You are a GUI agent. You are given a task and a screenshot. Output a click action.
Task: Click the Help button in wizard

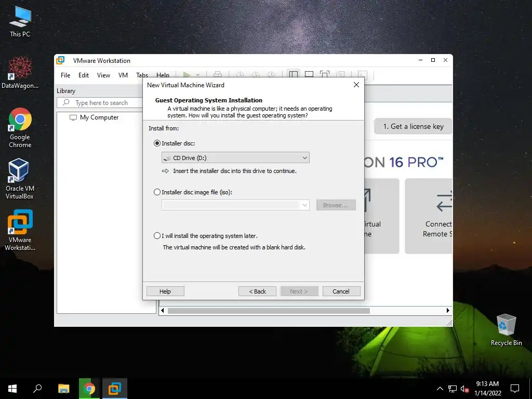(165, 291)
